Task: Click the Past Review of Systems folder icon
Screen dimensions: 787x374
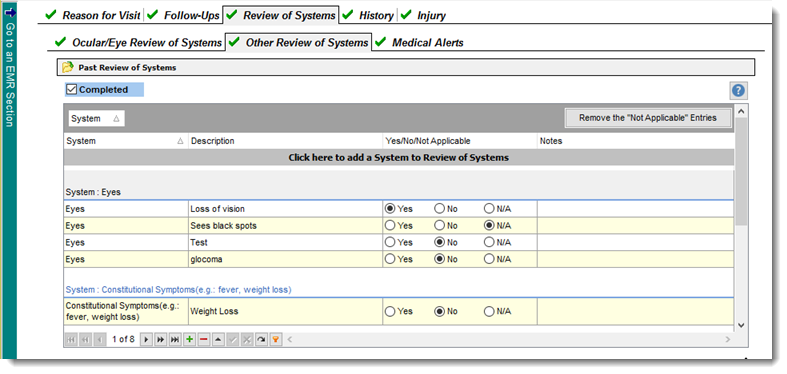Action: (x=68, y=67)
